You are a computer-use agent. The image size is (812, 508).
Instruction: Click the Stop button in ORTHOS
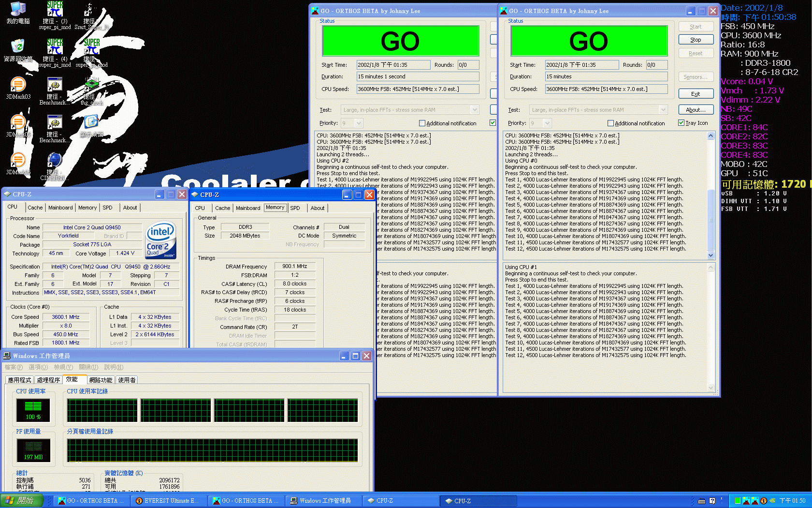click(696, 40)
